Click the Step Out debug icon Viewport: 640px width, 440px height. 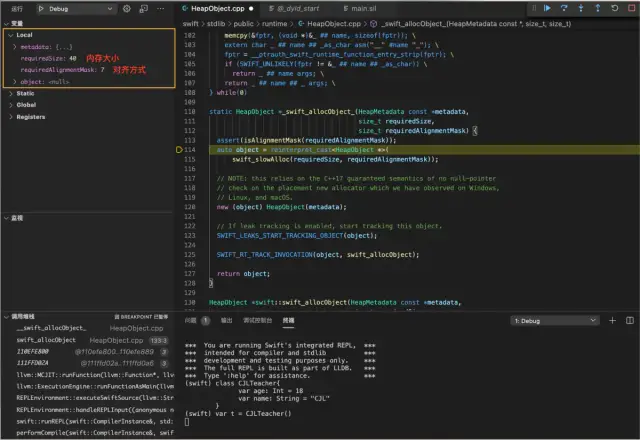click(598, 8)
